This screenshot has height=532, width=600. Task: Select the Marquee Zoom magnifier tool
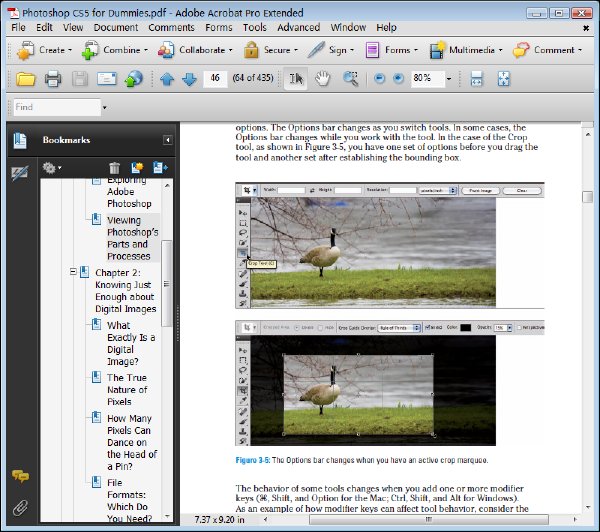click(351, 79)
